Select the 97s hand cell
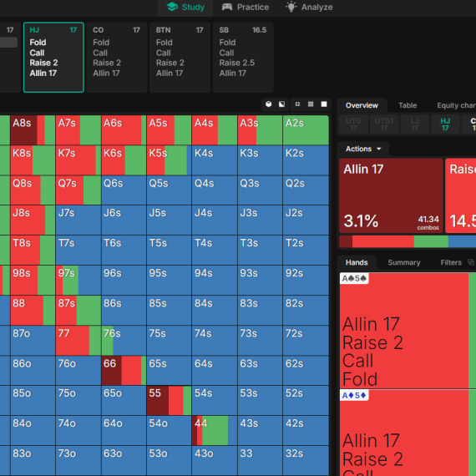 [78, 281]
